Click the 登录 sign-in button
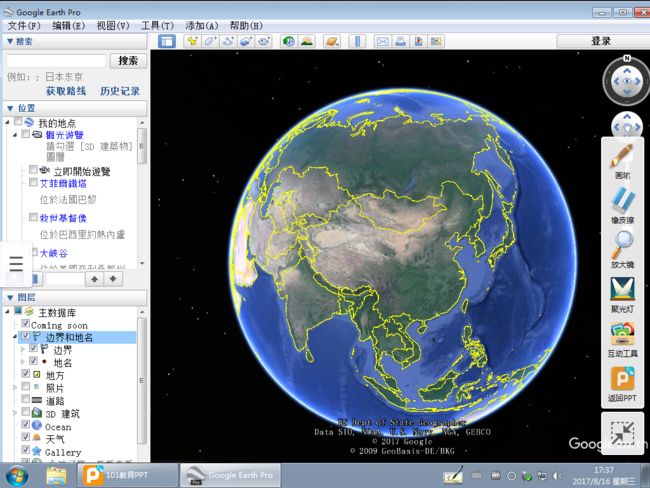The width and height of the screenshot is (650, 488). coord(601,41)
